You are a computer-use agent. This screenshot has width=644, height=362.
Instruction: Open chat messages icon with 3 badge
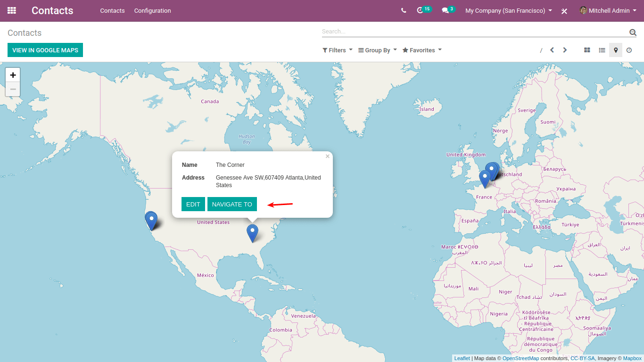448,10
